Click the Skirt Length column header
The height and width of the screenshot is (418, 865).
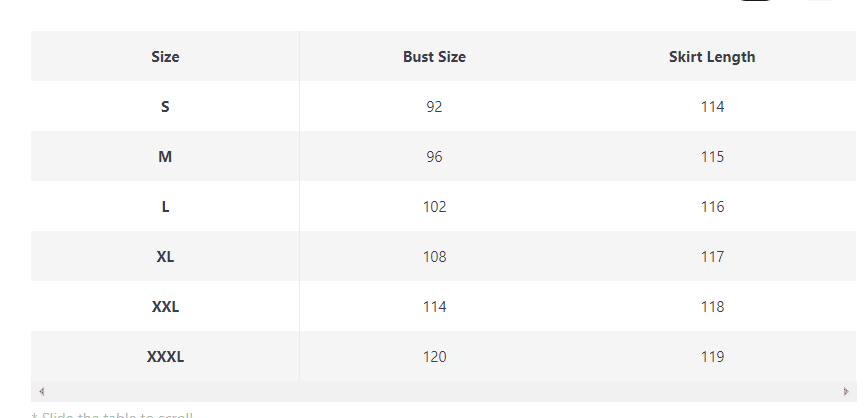coord(712,57)
